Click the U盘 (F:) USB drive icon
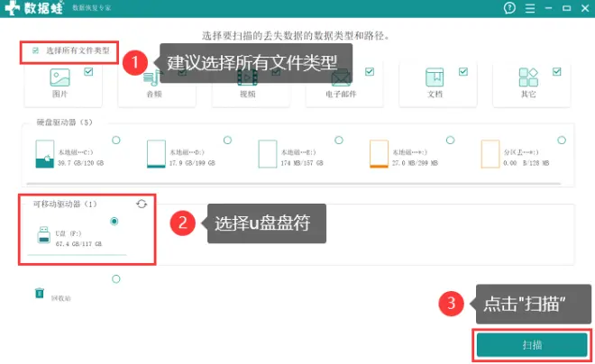Viewport: 595px width, 364px height. pos(45,238)
